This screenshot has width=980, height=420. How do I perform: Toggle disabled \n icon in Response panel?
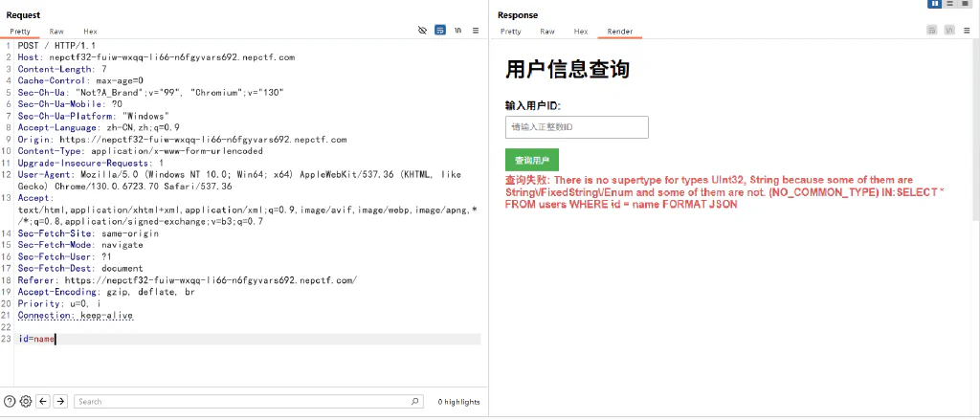coord(950,30)
